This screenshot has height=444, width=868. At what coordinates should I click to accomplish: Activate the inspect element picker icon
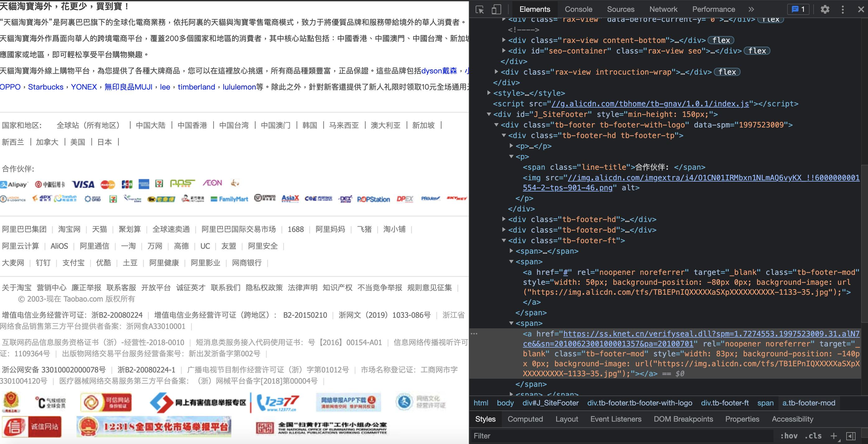480,9
